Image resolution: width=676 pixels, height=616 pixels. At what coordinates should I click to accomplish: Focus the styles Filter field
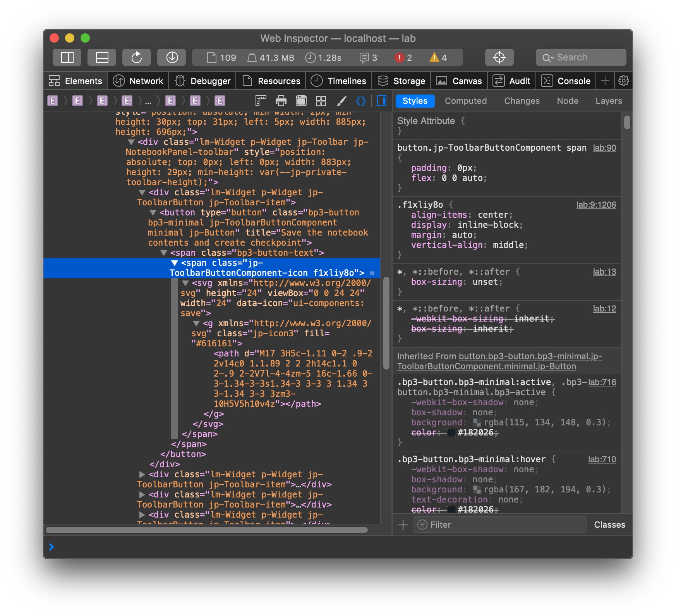(x=499, y=525)
